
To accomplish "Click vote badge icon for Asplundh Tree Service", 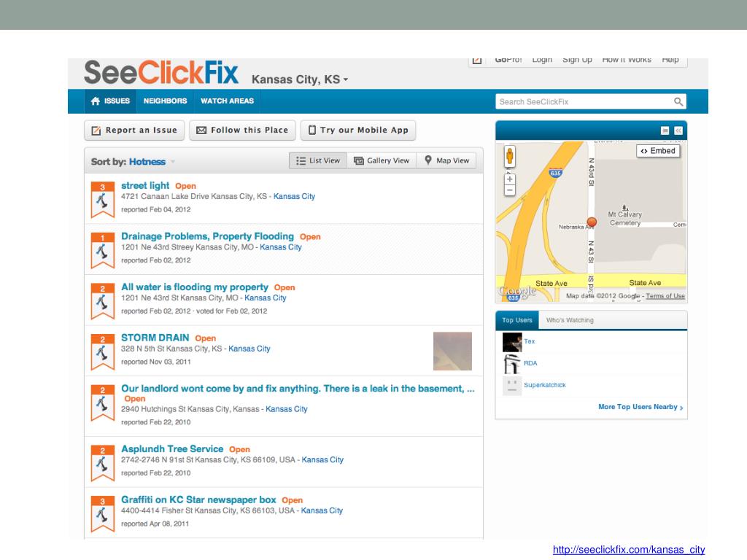I will (x=102, y=463).
